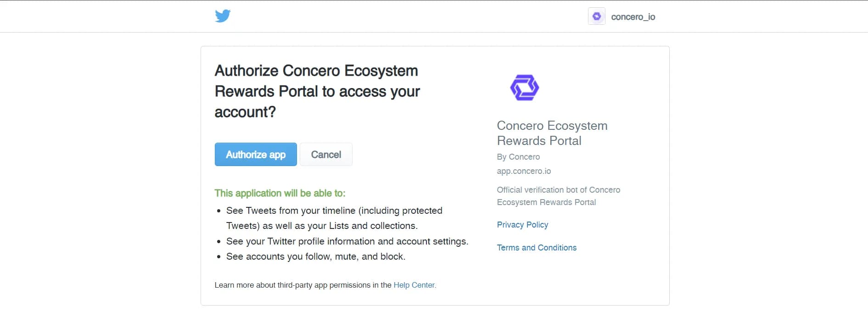Viewport: 868px width, 317px height.
Task: Click "This application will be able to" text
Action: coord(280,193)
